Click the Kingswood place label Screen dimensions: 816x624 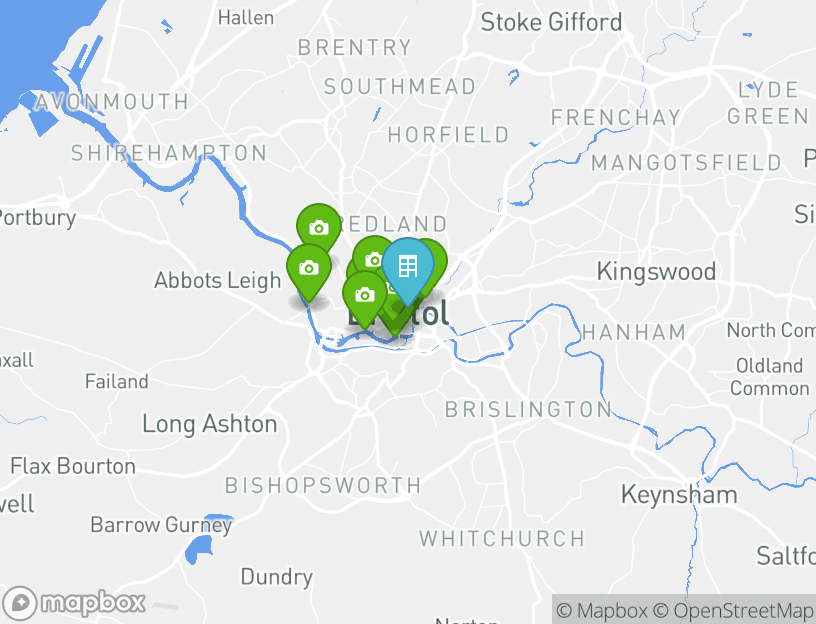pos(656,272)
